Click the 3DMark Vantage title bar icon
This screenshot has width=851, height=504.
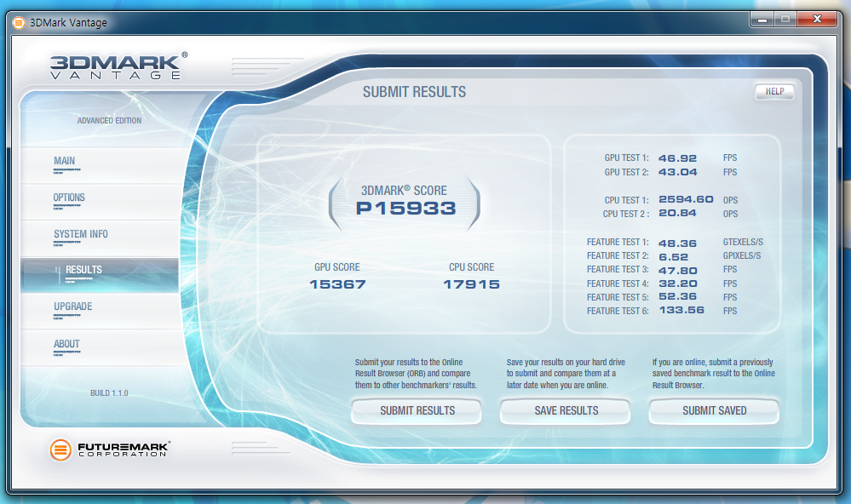[19, 23]
